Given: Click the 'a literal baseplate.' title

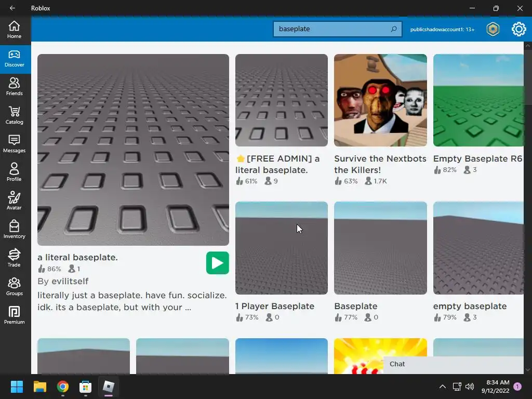Looking at the screenshot, I should tap(78, 257).
